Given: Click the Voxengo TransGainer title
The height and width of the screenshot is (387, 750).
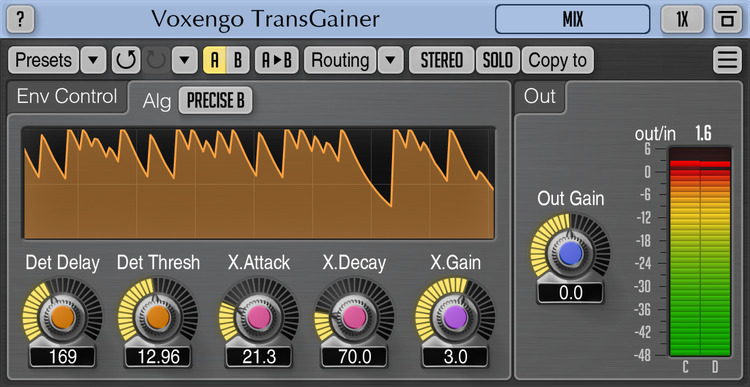Looking at the screenshot, I should [x=265, y=19].
